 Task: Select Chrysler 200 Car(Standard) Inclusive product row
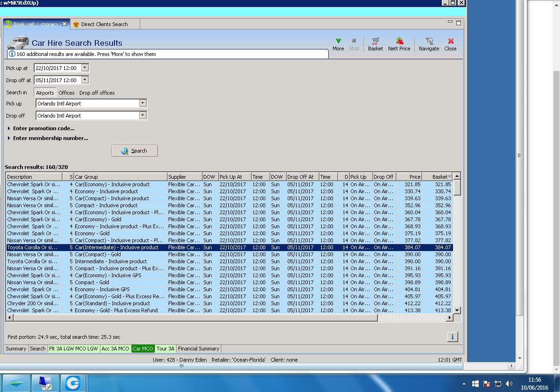pyautogui.click(x=229, y=303)
